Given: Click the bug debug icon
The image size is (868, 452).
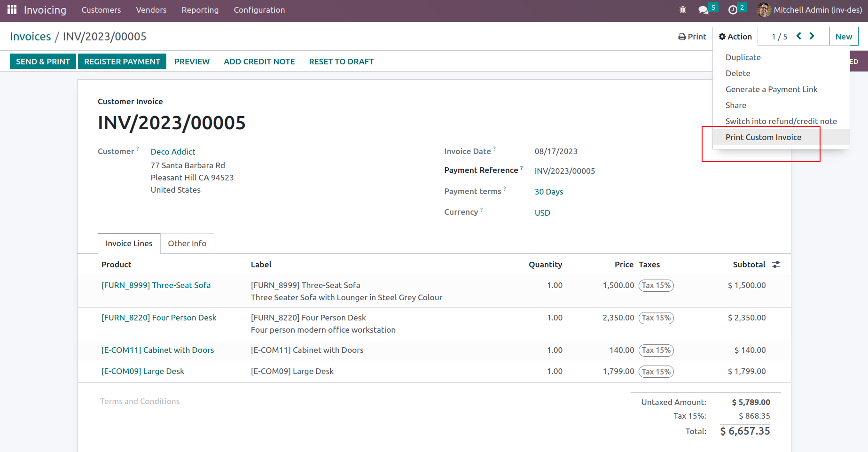Looking at the screenshot, I should coord(682,10).
